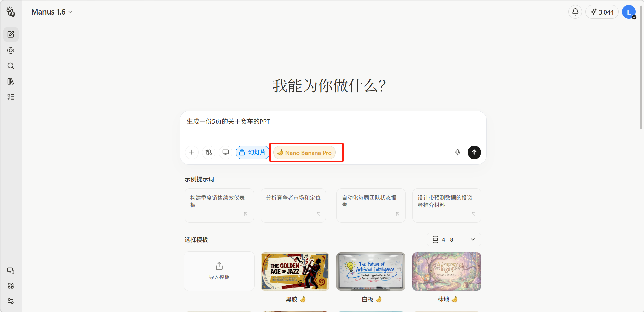The height and width of the screenshot is (312, 644).
Task: Open the 4 - 8 slide count dropdown
Action: tap(453, 239)
